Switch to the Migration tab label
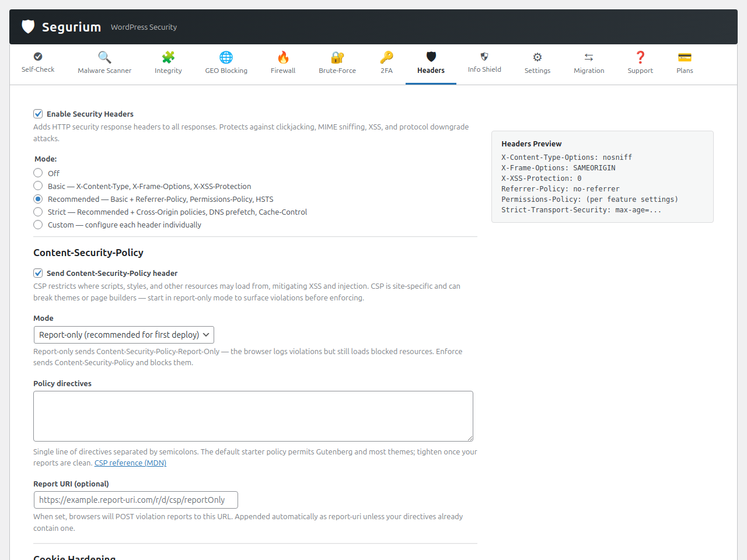Screen dimensions: 747x560 point(589,71)
